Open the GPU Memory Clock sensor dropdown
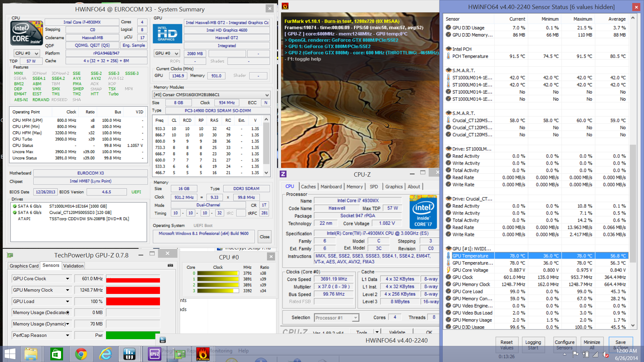Image resolution: width=644 pixels, height=362 pixels. pos(67,290)
